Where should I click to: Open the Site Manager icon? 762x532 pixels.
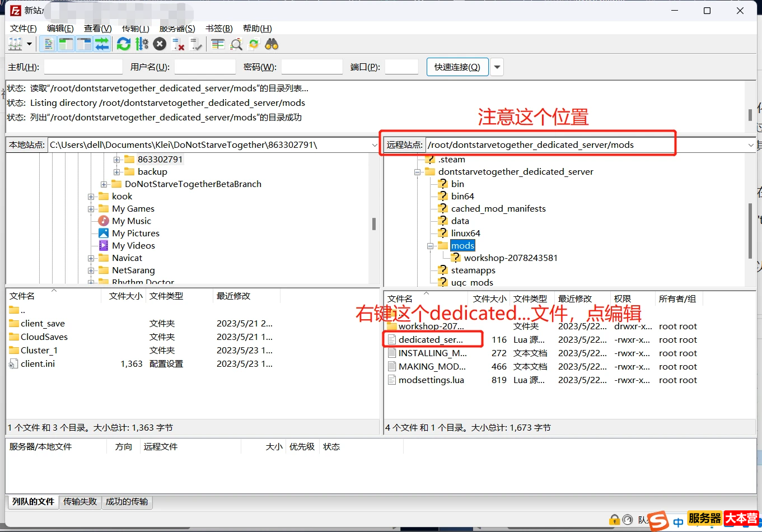[15, 44]
